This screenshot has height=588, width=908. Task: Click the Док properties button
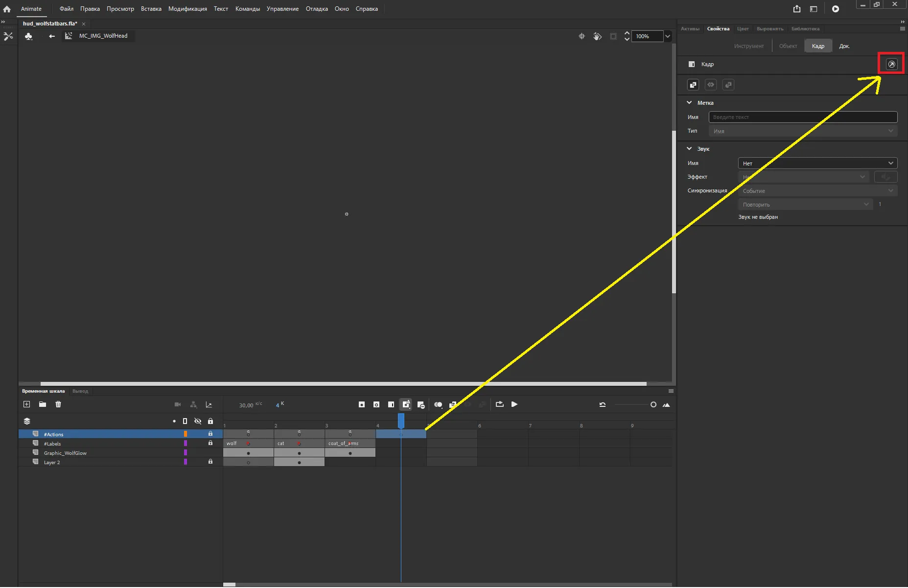[844, 46]
